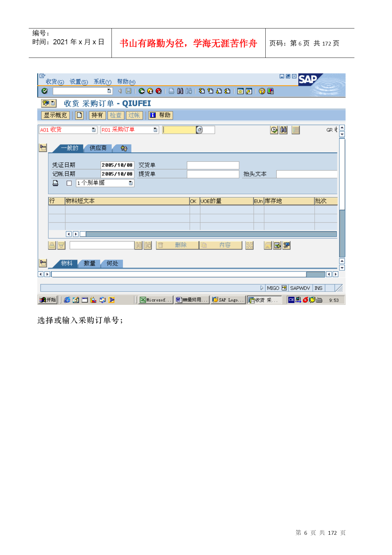Image resolution: width=392 pixels, height=555 pixels.
Task: Click the Print icon in standard toolbar
Action: pyautogui.click(x=171, y=91)
